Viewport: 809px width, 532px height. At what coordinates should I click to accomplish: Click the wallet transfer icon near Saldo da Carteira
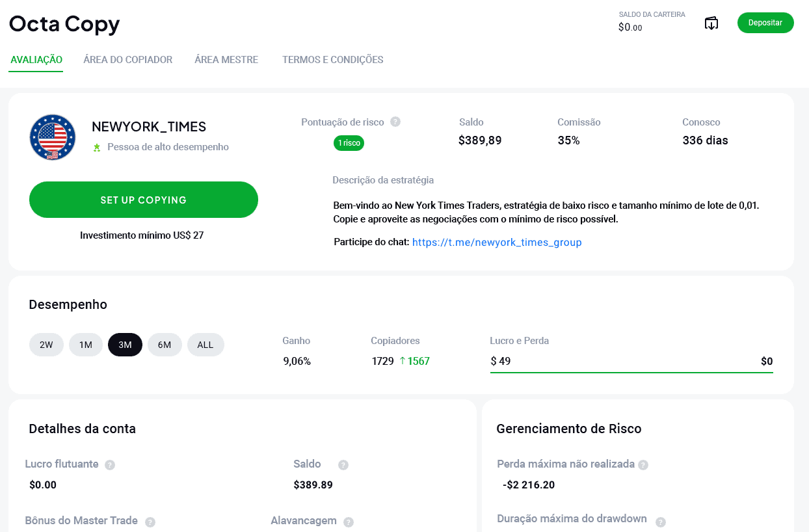pos(711,22)
